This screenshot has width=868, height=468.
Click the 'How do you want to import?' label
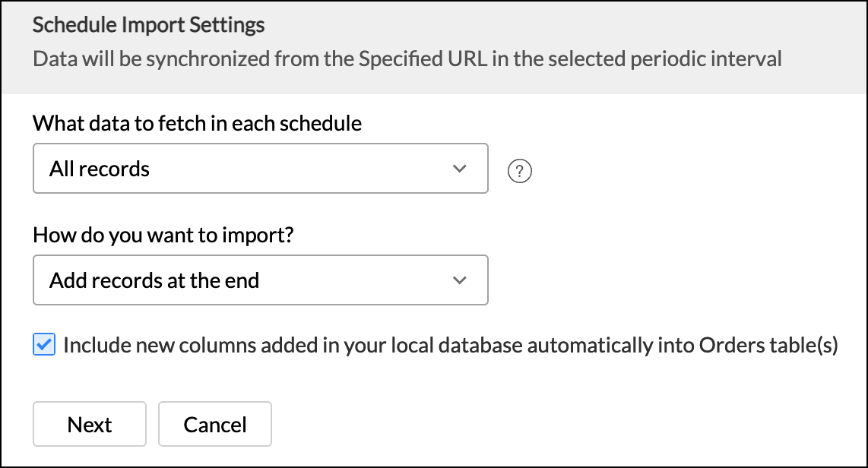click(x=163, y=235)
